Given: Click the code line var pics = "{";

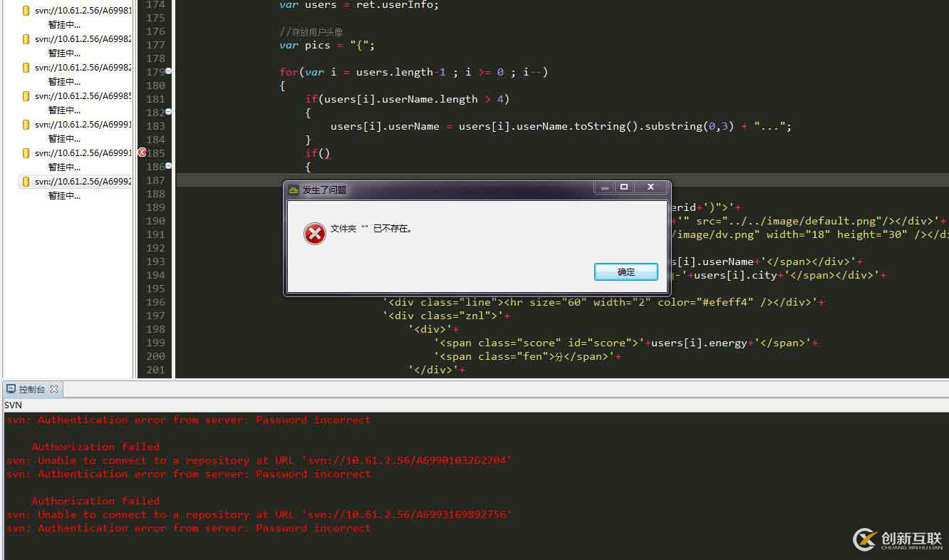Looking at the screenshot, I should [x=327, y=45].
